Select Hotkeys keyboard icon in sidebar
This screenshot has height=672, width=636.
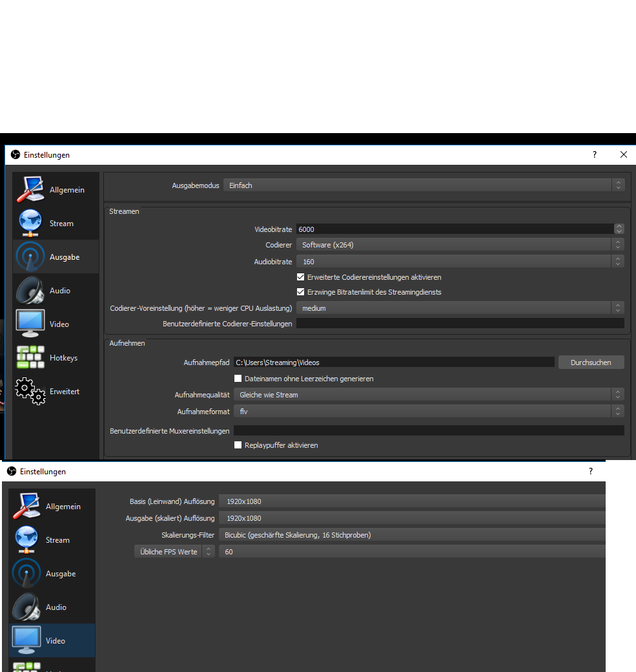(30, 358)
